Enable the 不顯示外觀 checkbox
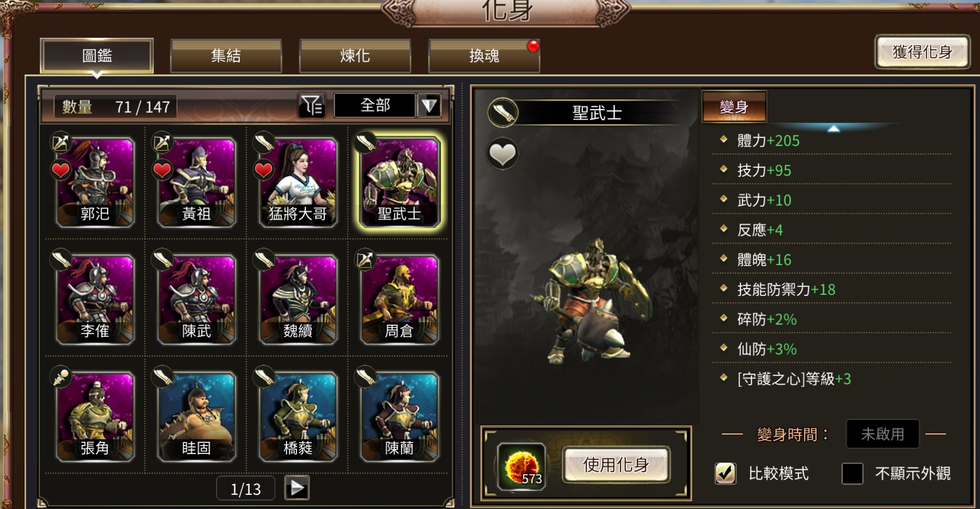 click(x=853, y=473)
